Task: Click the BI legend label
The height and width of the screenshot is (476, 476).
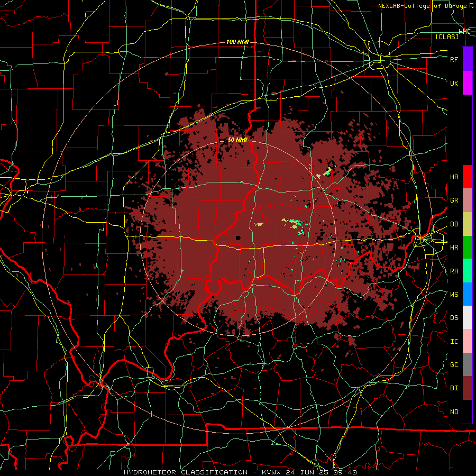Action: pos(454,388)
